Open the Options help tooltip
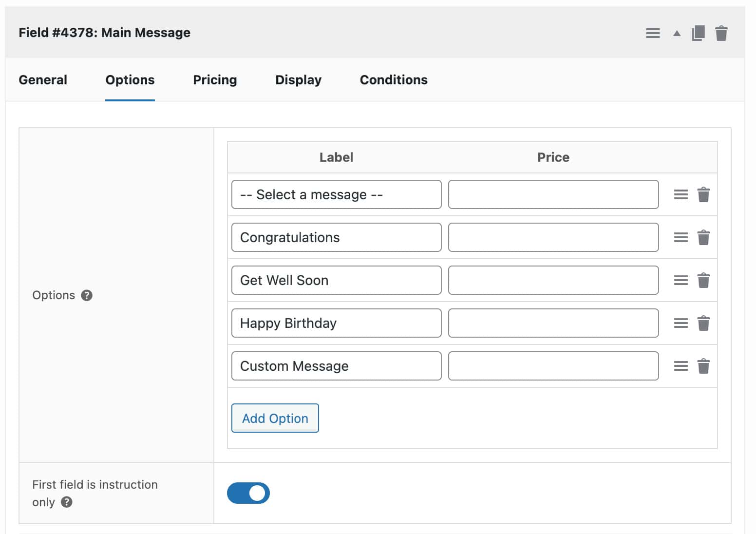Viewport: 756px width, 534px height. [x=86, y=295]
